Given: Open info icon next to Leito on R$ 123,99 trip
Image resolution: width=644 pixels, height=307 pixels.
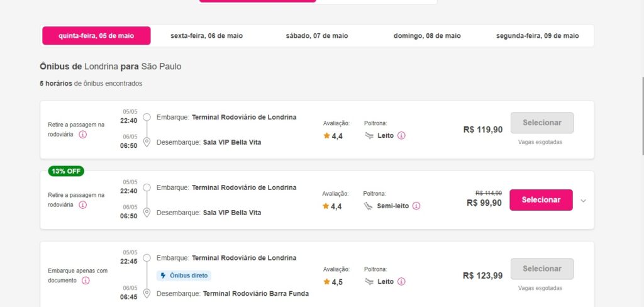Looking at the screenshot, I should coord(401,281).
